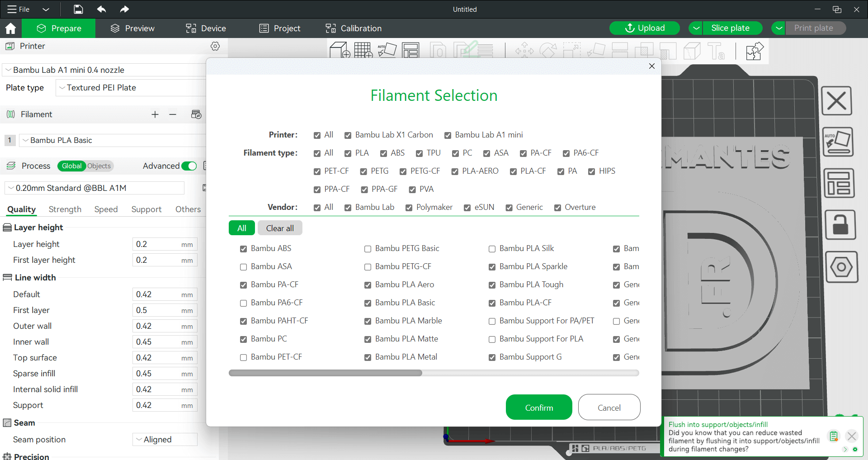This screenshot has width=868, height=460.
Task: Click the Text shape tool icon
Action: click(x=716, y=50)
